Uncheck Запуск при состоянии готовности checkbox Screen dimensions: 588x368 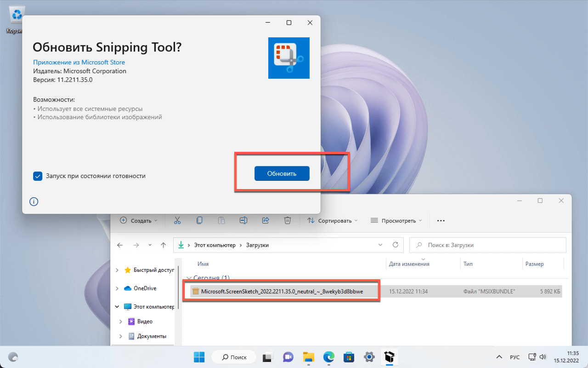pyautogui.click(x=38, y=176)
